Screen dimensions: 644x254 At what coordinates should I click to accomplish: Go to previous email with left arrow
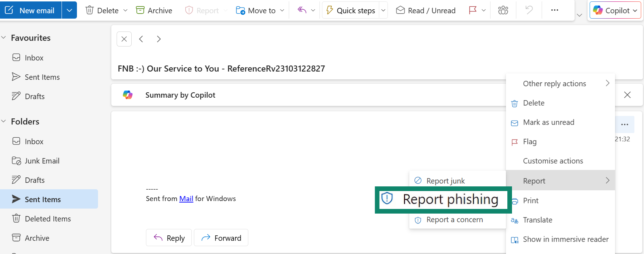141,39
